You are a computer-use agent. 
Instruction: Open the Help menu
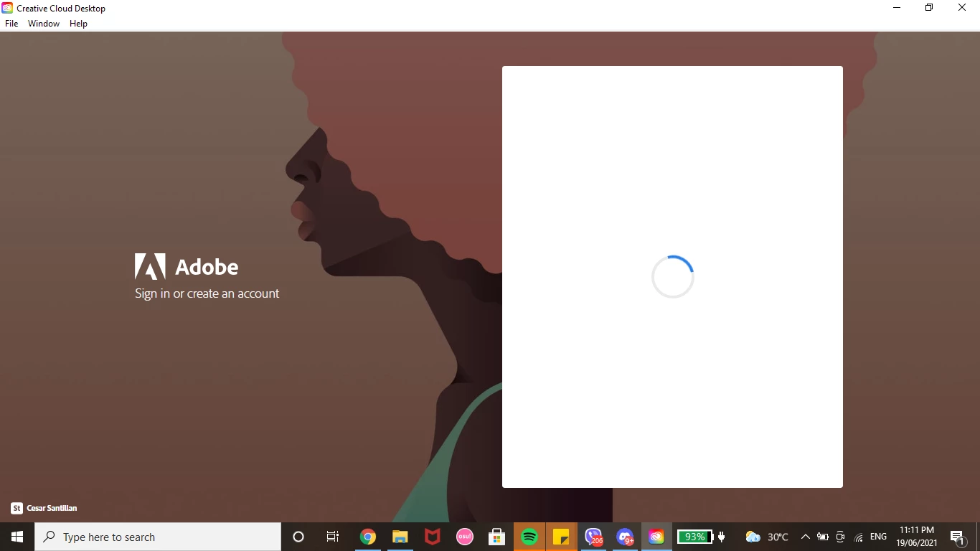[x=78, y=24]
